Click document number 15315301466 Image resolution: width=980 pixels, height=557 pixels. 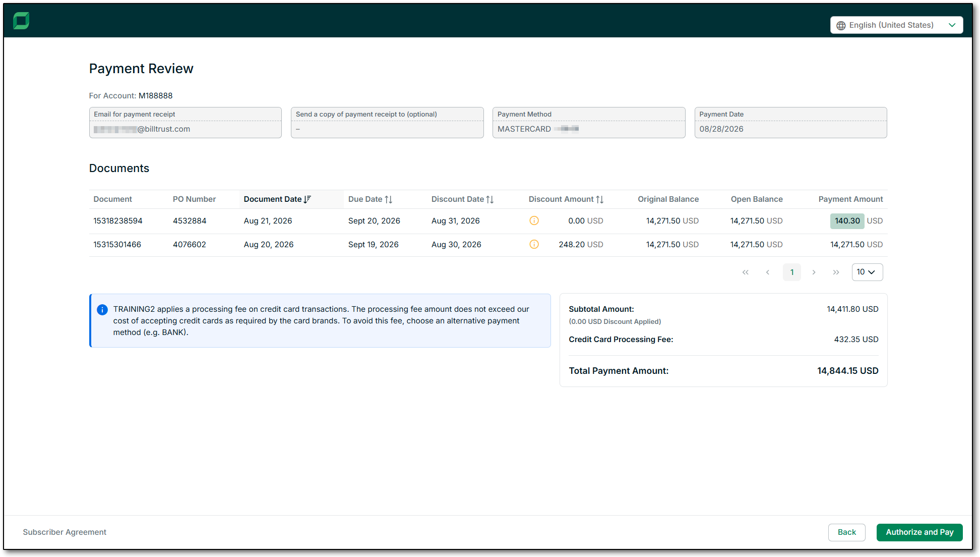point(117,245)
